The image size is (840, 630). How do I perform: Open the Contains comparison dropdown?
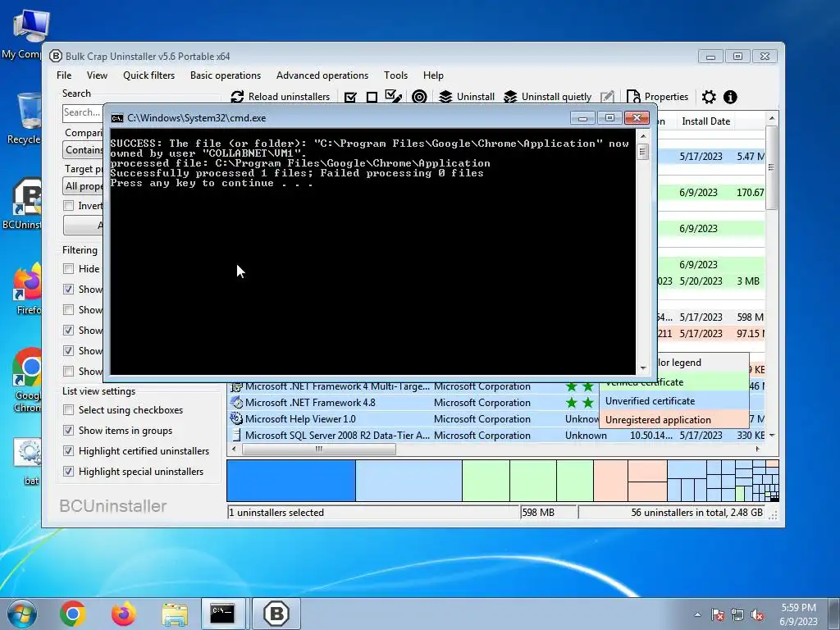[84, 150]
